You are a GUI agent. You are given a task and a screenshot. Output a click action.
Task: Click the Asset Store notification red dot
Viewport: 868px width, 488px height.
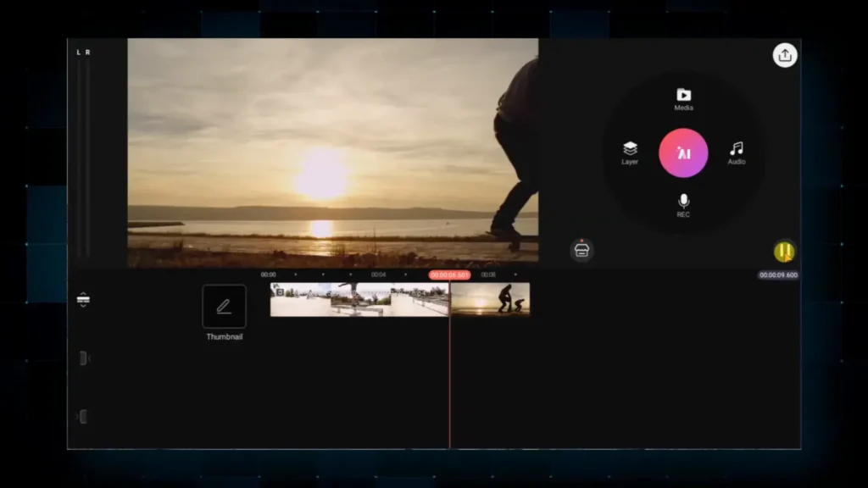(x=582, y=241)
